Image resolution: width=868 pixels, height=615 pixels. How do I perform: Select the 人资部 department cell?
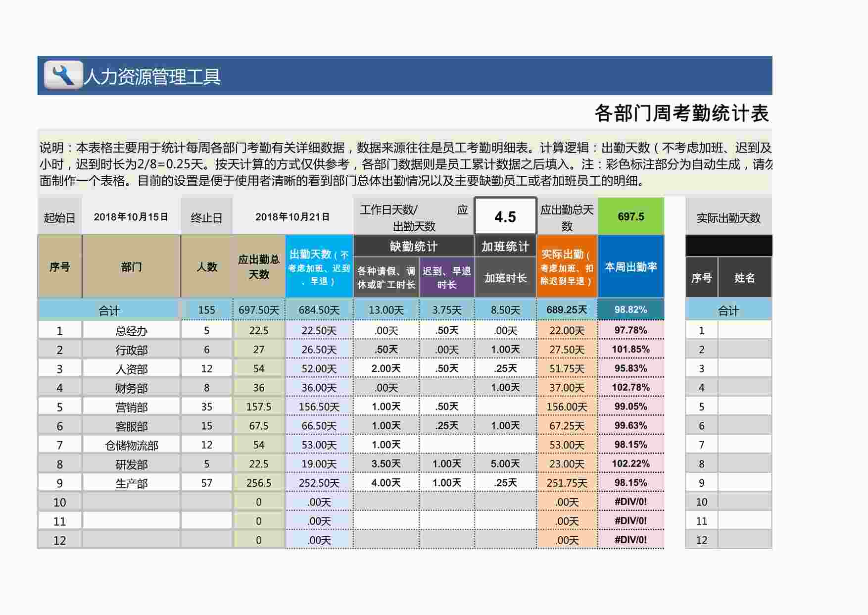pos(131,368)
